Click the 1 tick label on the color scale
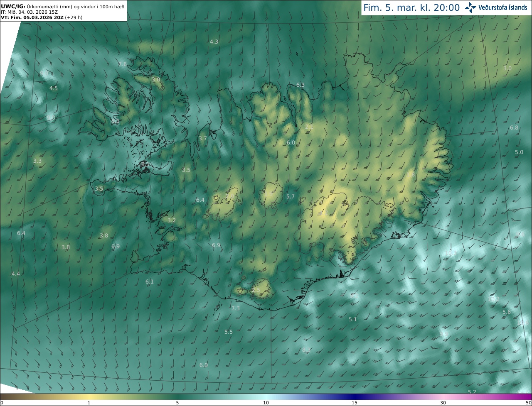 pyautogui.click(x=89, y=403)
